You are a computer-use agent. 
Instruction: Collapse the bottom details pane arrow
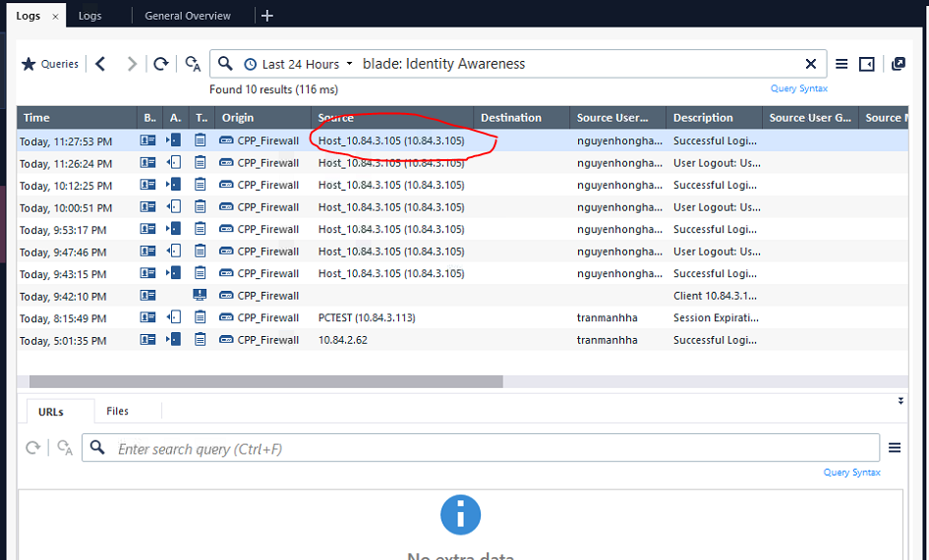coord(900,401)
